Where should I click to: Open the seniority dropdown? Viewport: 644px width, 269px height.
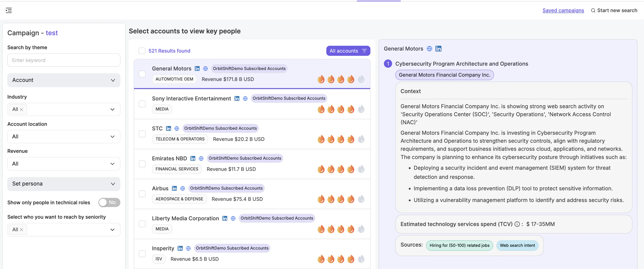tap(63, 229)
